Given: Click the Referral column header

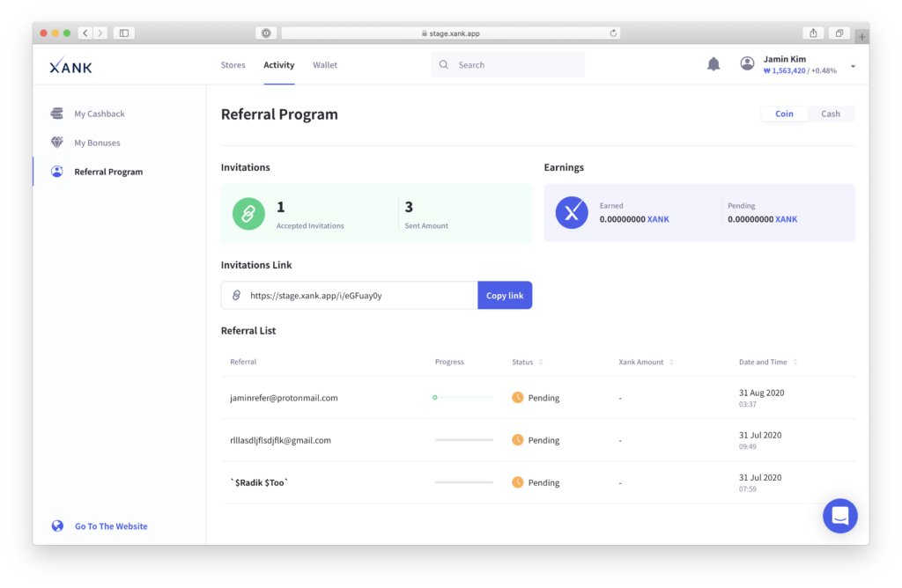Looking at the screenshot, I should coord(243,362).
